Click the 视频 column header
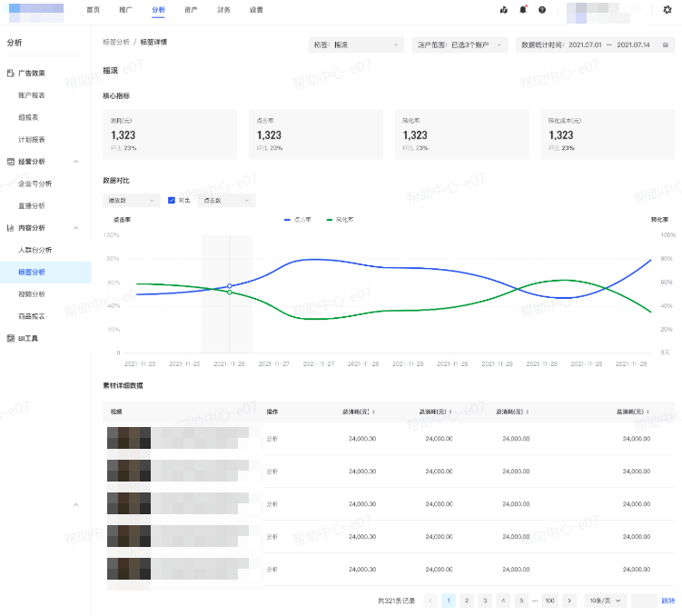This screenshot has height=616, width=682. point(116,412)
